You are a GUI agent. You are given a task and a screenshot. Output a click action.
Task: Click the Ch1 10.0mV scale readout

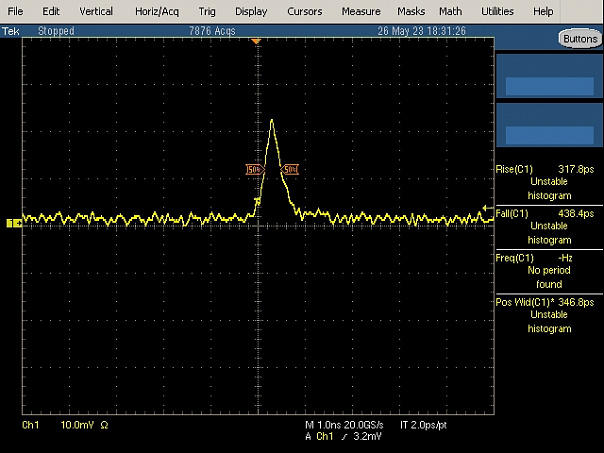[65, 425]
